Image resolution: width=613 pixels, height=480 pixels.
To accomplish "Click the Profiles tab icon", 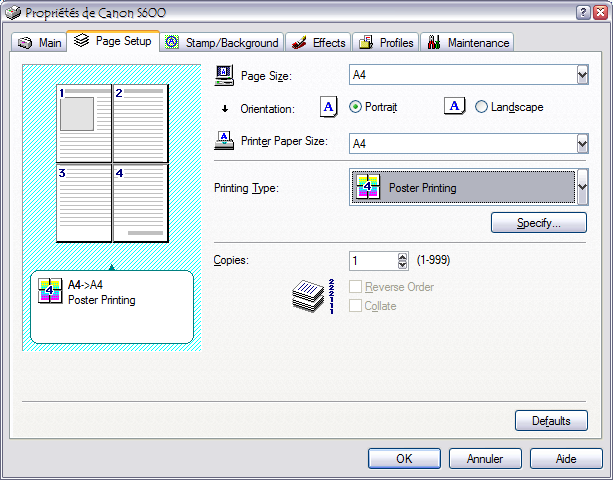I will pyautogui.click(x=366, y=43).
